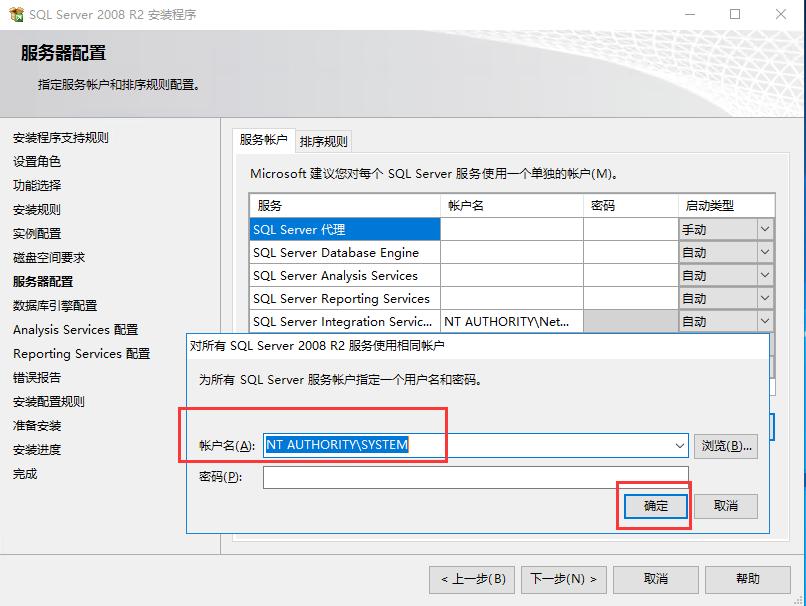This screenshot has height=606, width=806.
Task: Click the dialog's 取消 button
Action: (x=726, y=505)
